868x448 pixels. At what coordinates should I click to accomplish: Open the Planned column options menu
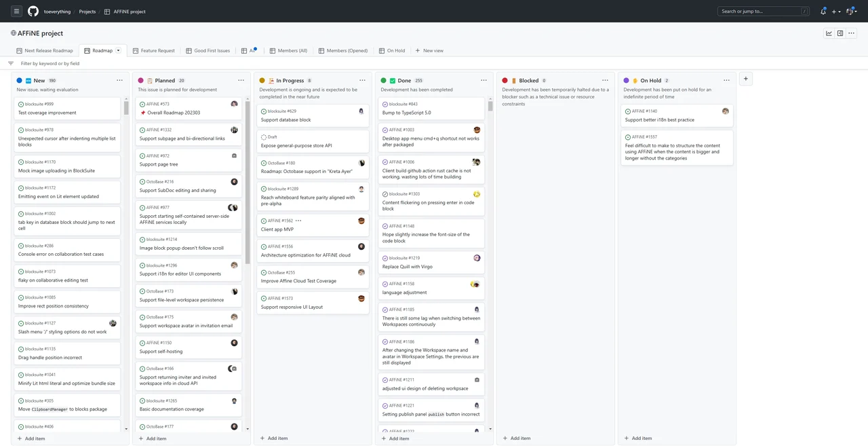pyautogui.click(x=241, y=80)
